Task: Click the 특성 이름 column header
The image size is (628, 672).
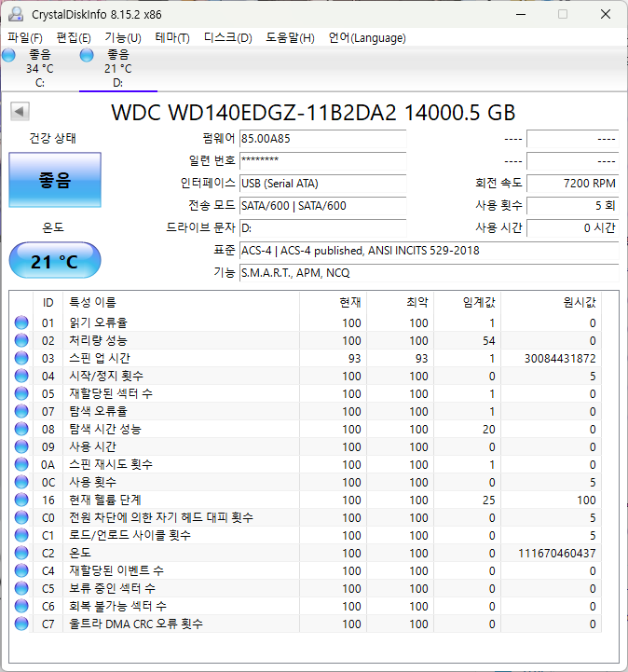Action: click(181, 303)
